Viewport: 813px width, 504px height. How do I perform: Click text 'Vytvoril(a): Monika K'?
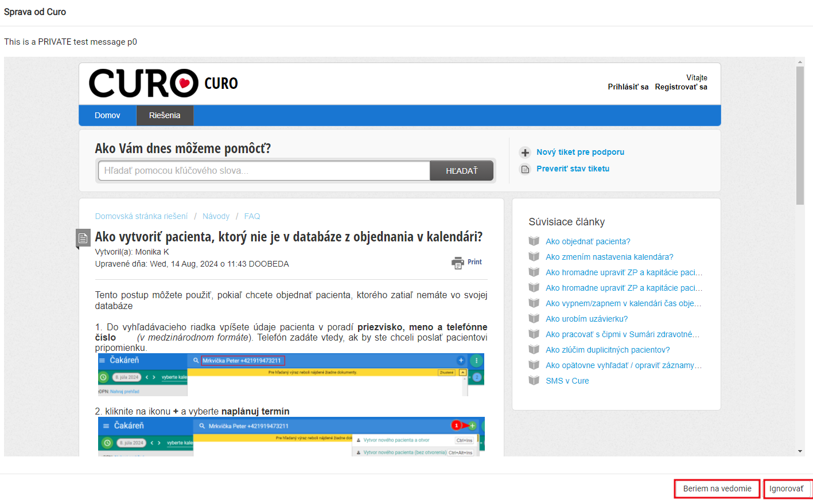coord(132,252)
